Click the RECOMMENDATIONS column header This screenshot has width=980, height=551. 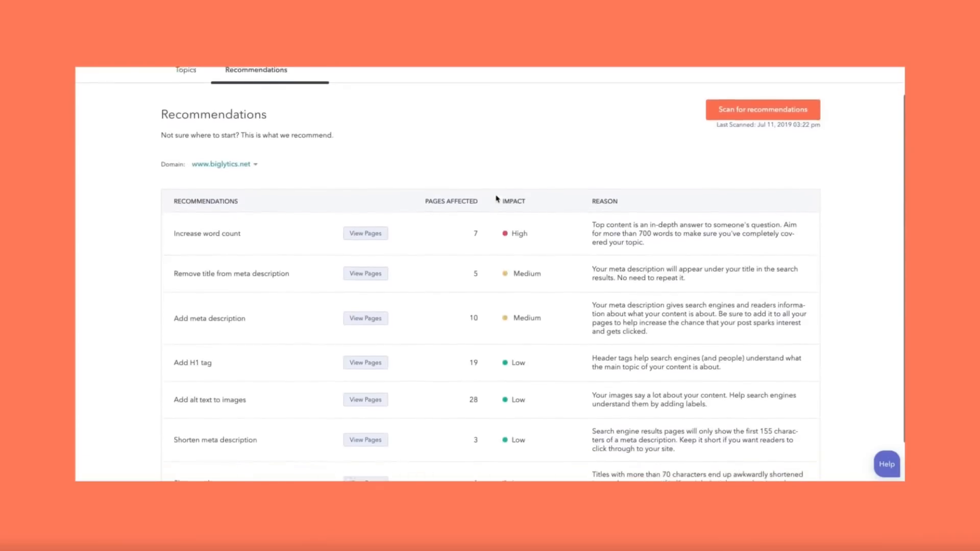click(x=206, y=201)
